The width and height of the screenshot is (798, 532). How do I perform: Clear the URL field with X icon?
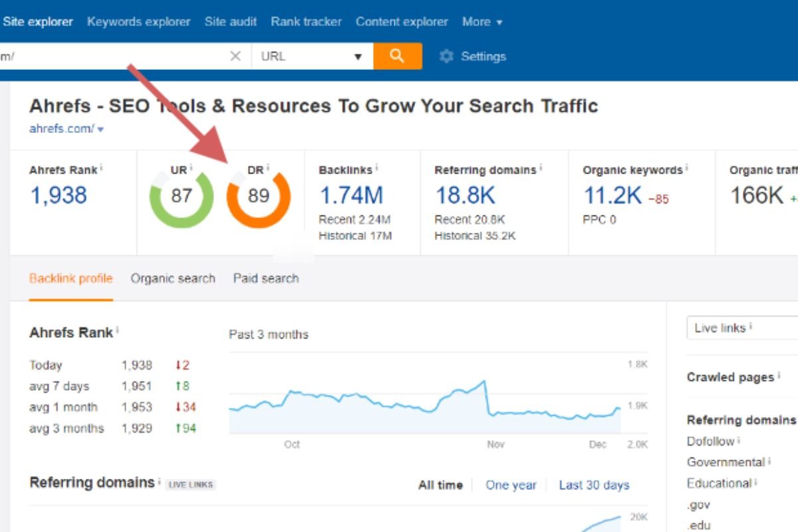pos(235,57)
